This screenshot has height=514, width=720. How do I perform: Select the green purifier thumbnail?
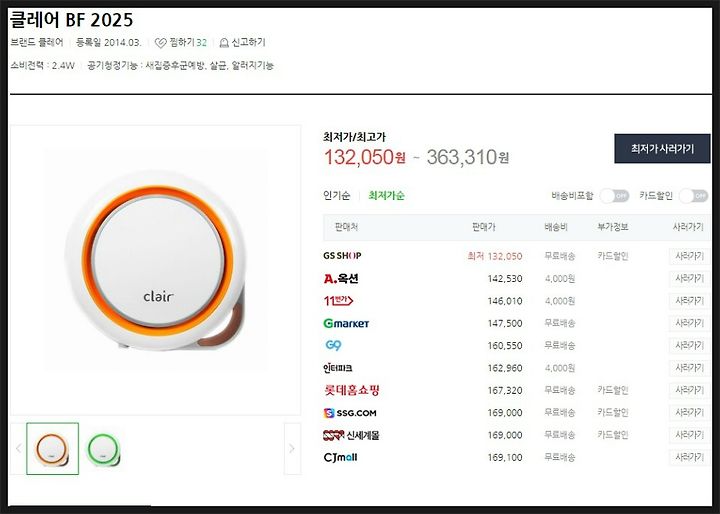(x=104, y=448)
